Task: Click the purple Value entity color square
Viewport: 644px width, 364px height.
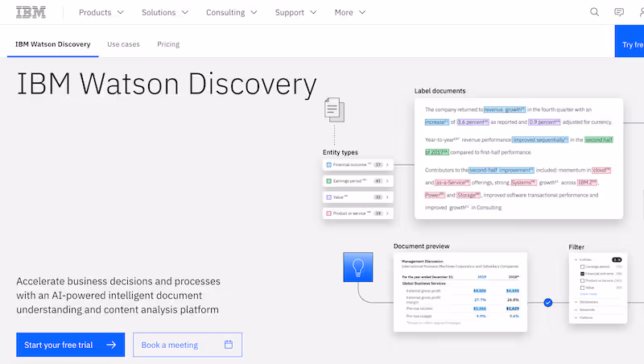Action: [x=328, y=197]
